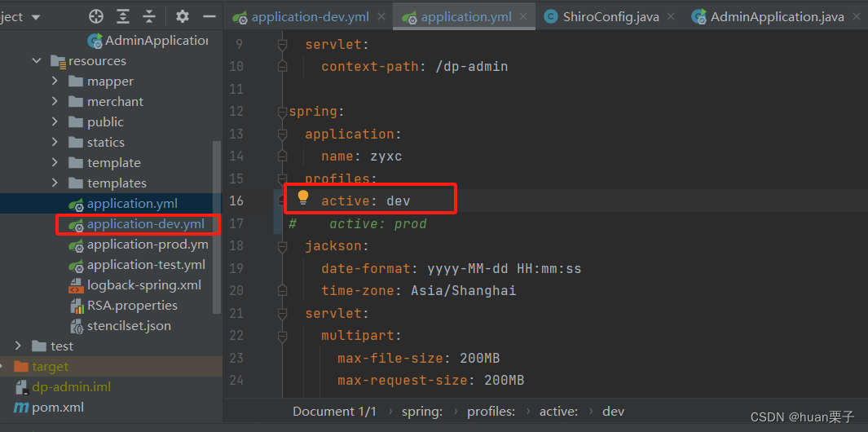Expand the test folder
This screenshot has width=868, height=432.
pos(18,346)
